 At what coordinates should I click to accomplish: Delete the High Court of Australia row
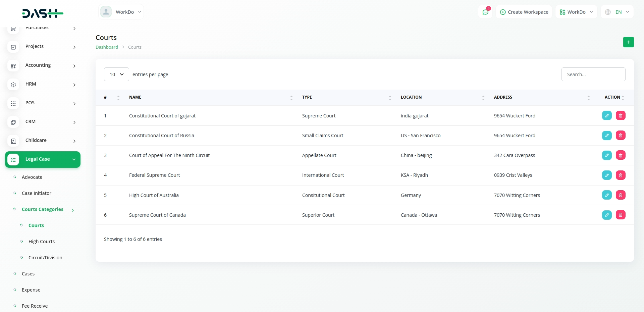[x=620, y=195]
